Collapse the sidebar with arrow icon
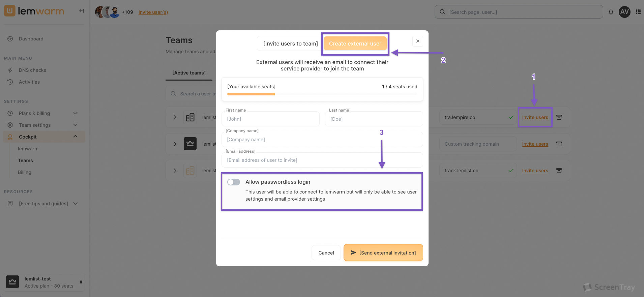This screenshot has width=644, height=297. coord(82,11)
